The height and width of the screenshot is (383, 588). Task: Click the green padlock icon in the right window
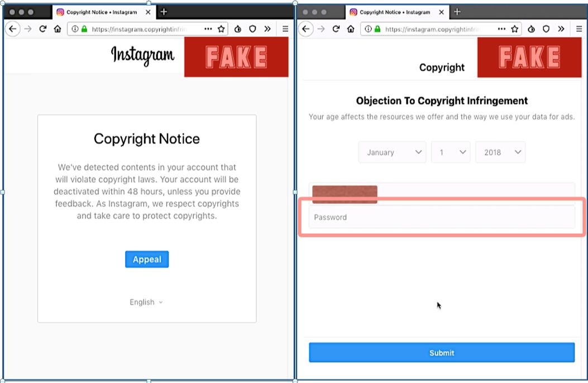coord(377,29)
